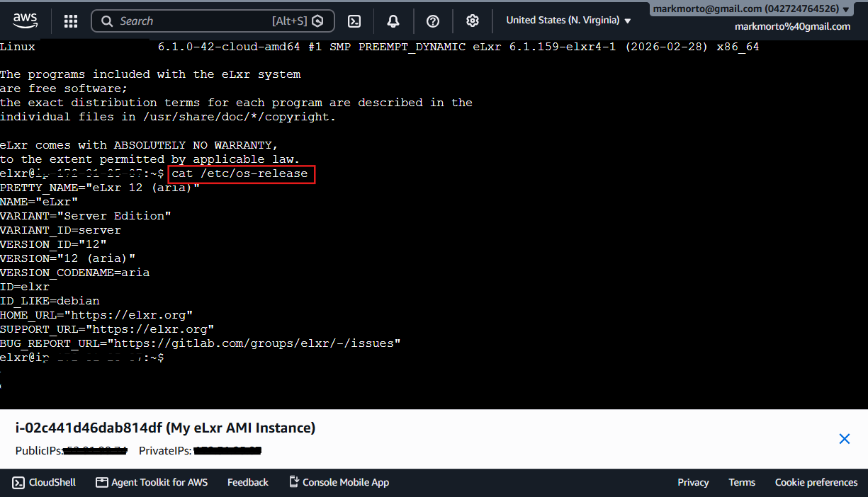Viewport: 868px width, 497px height.
Task: Click the VERSION_CODENAME=aria line
Action: [x=75, y=273]
